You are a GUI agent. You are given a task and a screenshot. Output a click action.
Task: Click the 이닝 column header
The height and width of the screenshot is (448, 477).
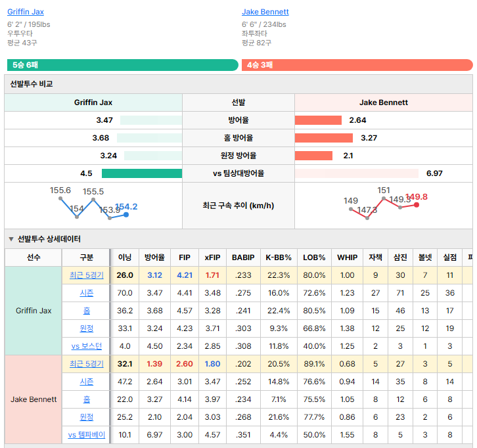(x=125, y=258)
